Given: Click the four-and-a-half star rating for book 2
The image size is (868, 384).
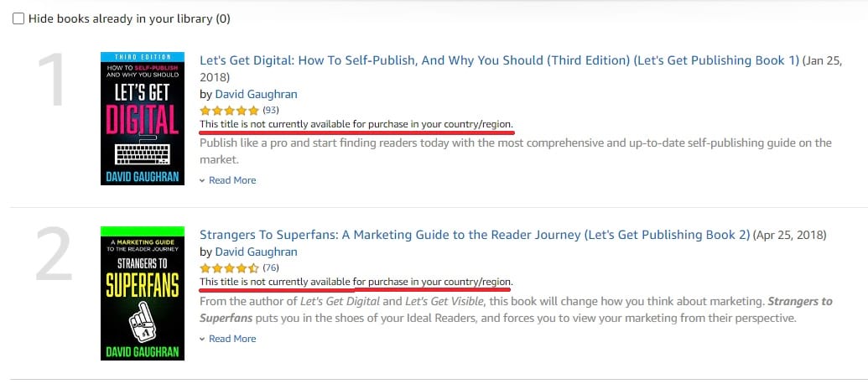Looking at the screenshot, I should click(x=229, y=268).
